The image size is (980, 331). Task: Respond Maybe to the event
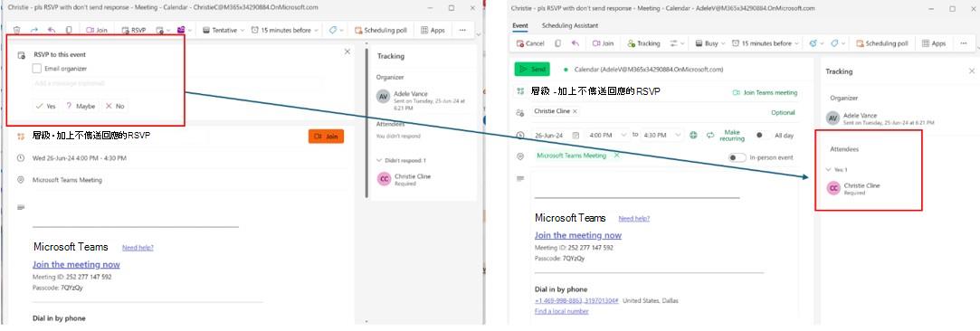tap(80, 106)
